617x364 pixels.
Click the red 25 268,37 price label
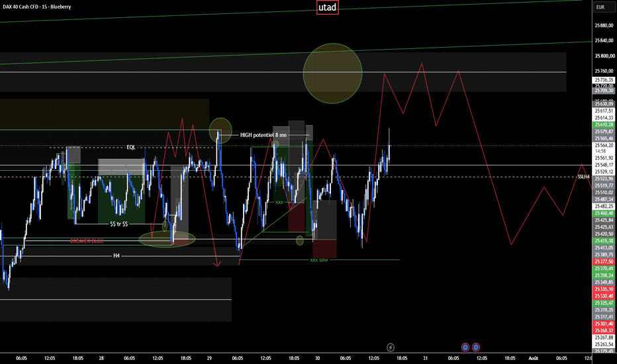[604, 330]
